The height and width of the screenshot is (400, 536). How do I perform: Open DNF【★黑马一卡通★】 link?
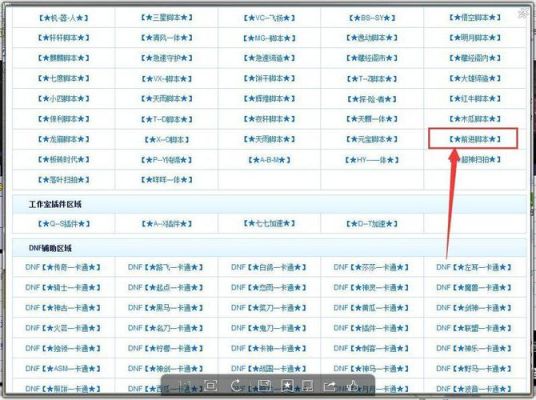(x=166, y=308)
